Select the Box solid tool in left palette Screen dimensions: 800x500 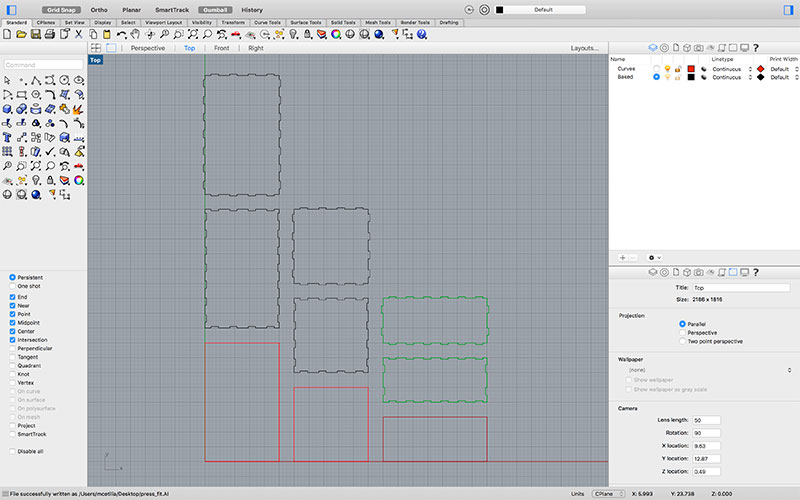click(7, 109)
